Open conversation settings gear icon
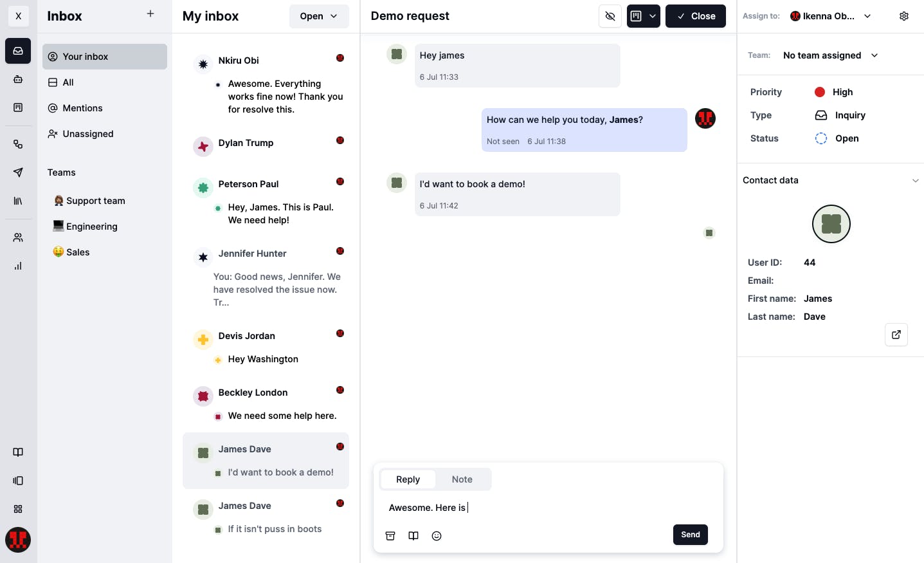The image size is (924, 563). (x=904, y=16)
